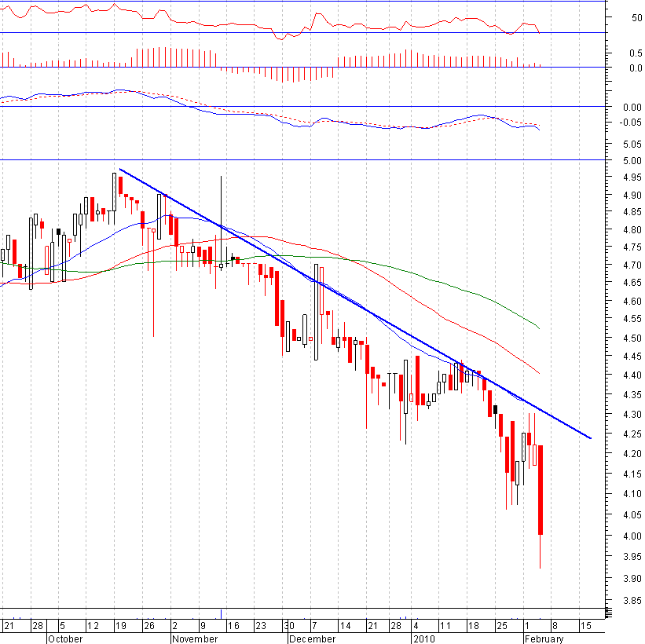Click date label 12 in October
Viewport: 645px width, 644px height.
tap(93, 626)
